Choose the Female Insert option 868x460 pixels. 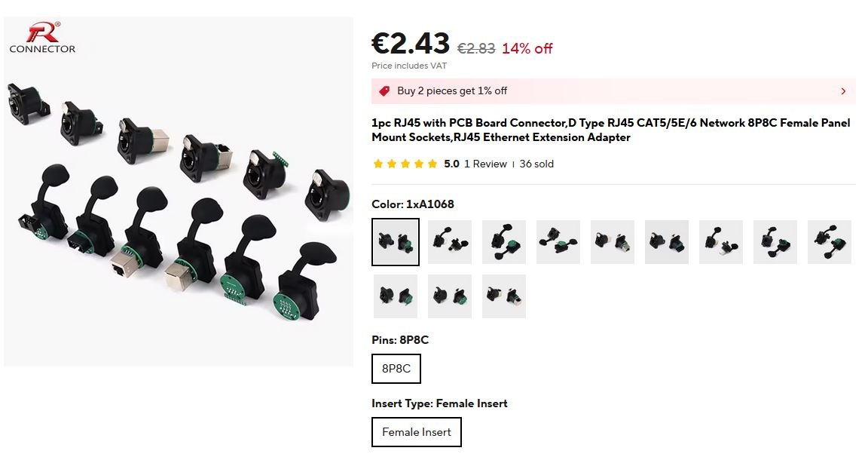[x=417, y=432]
